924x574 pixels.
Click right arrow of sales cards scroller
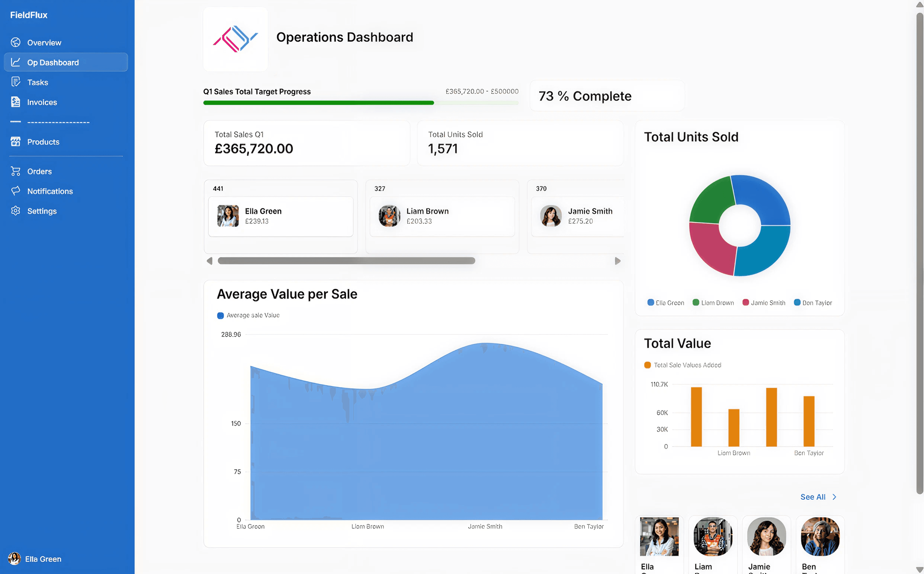click(x=617, y=261)
